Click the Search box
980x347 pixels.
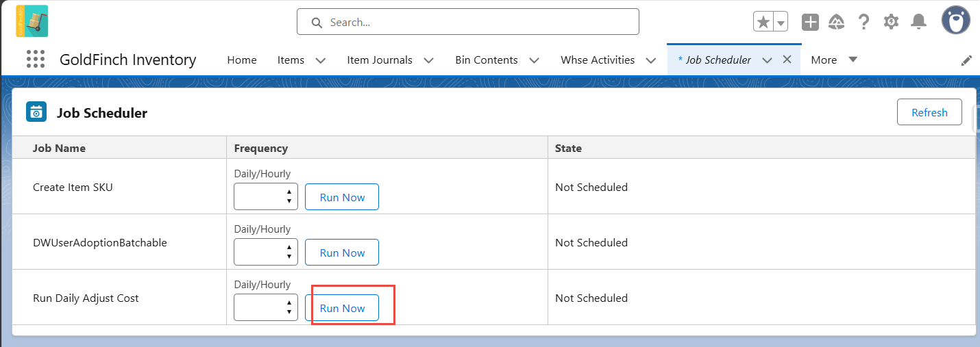click(467, 22)
